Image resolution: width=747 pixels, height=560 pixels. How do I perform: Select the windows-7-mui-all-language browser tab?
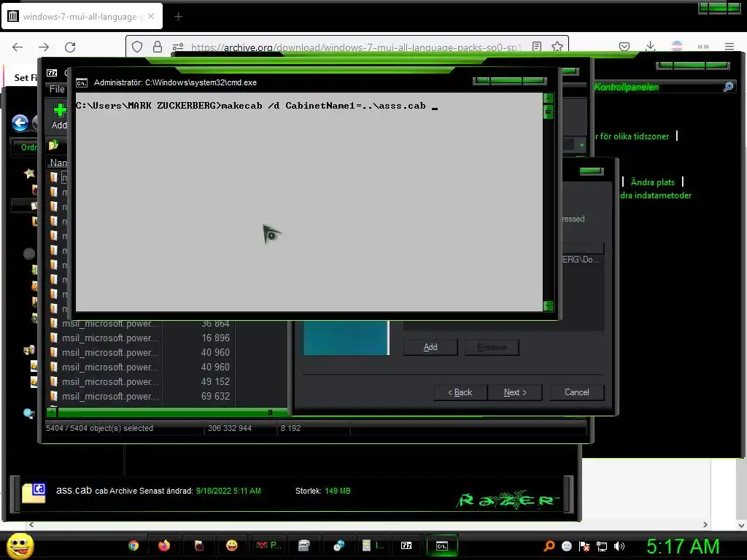pyautogui.click(x=82, y=17)
